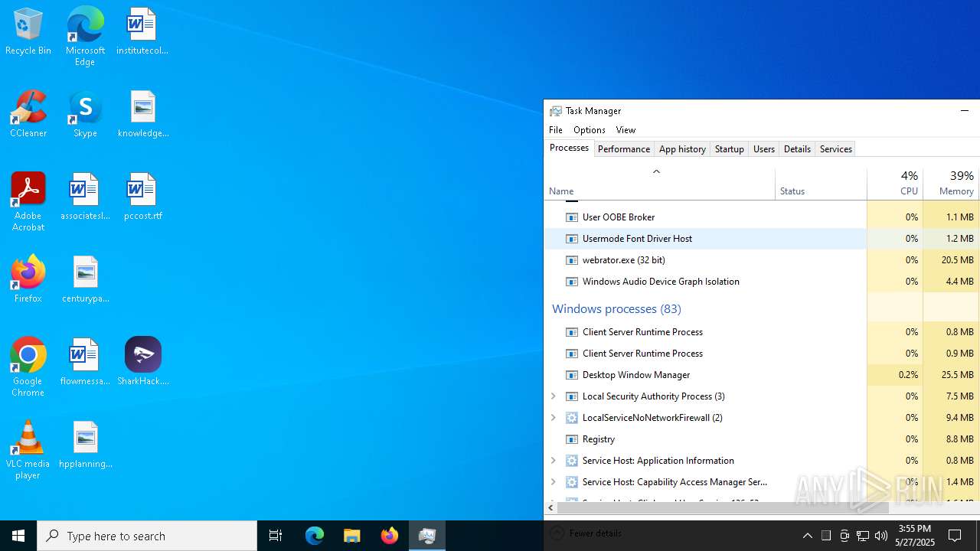Open Skype desktop shortcut
Screen dimensions: 980x551
pyautogui.click(x=85, y=115)
